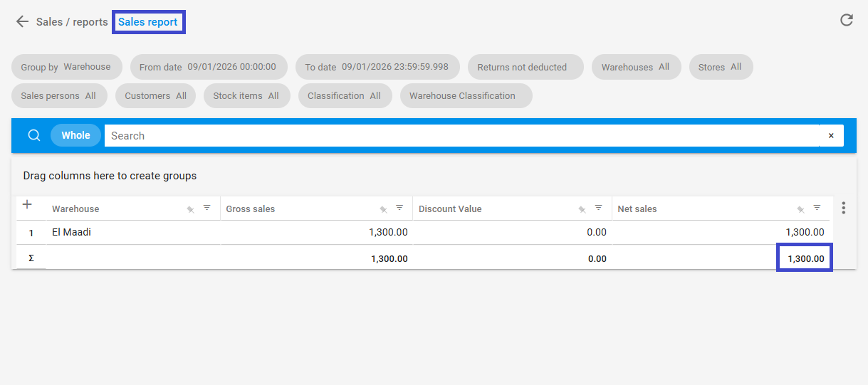Click the Sales report breadcrumb title

[148, 22]
